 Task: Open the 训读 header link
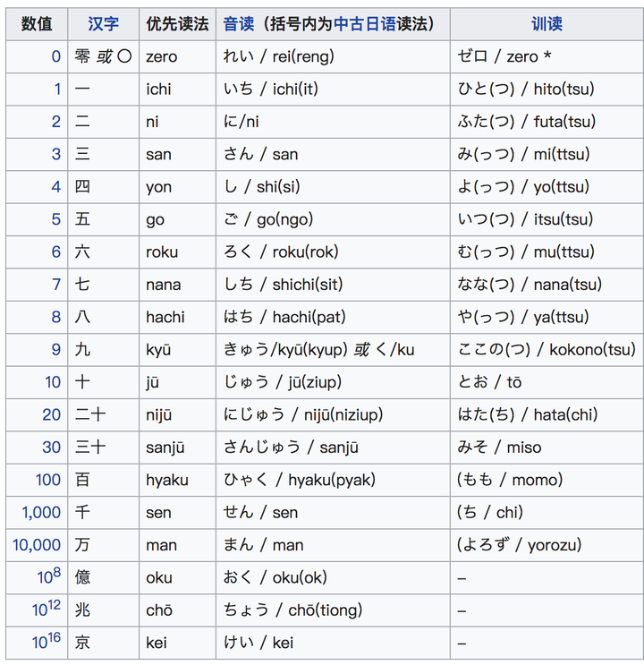pyautogui.click(x=547, y=24)
